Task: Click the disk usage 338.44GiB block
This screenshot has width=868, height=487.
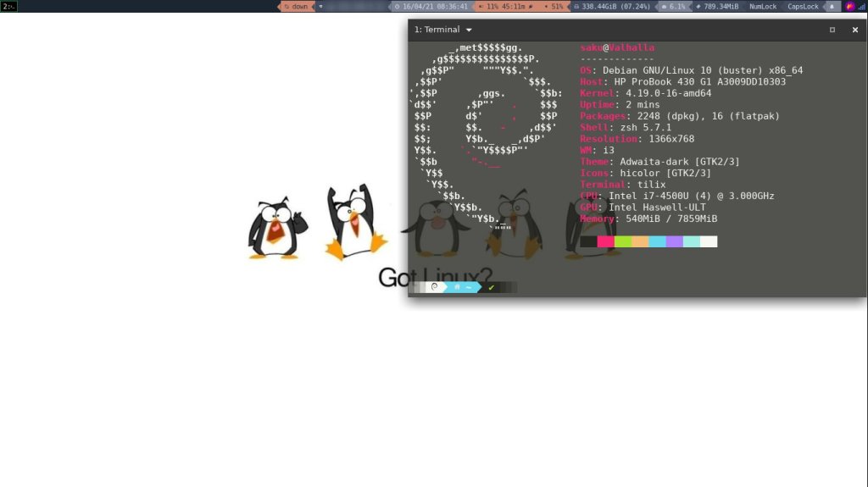Action: tap(610, 6)
